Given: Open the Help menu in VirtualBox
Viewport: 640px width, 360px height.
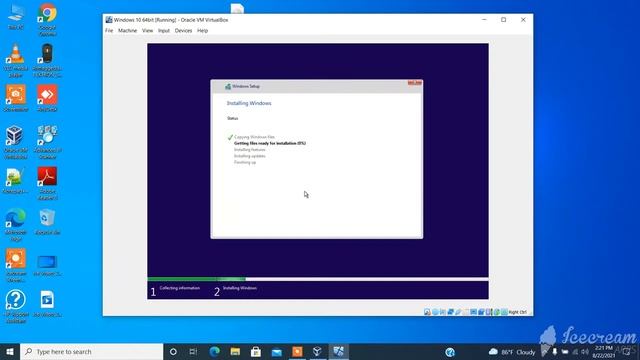Looking at the screenshot, I should click(x=202, y=31).
